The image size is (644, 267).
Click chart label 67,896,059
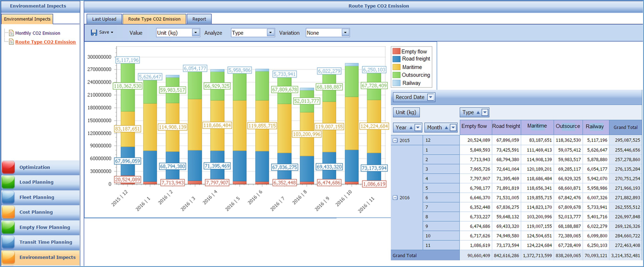(x=127, y=161)
